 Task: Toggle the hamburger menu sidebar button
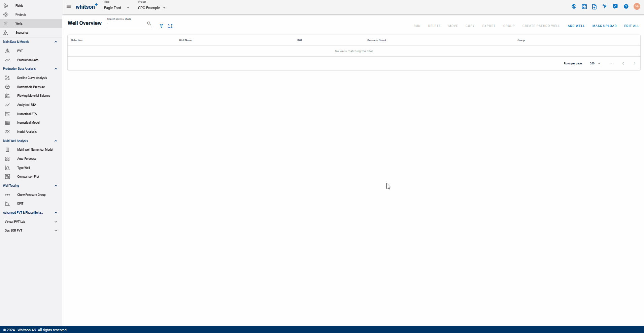[x=69, y=6]
